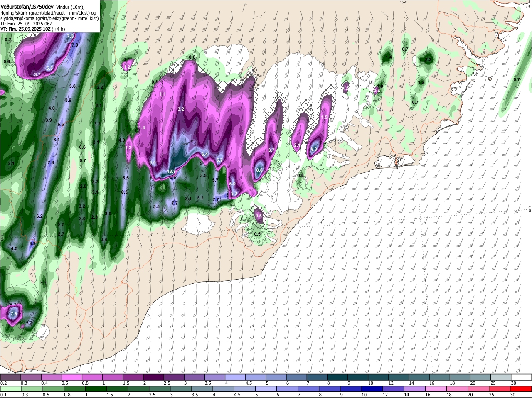Select upper-row legend swatch labeled 3.5
The height and width of the screenshot is (398, 532).
coord(214,377)
